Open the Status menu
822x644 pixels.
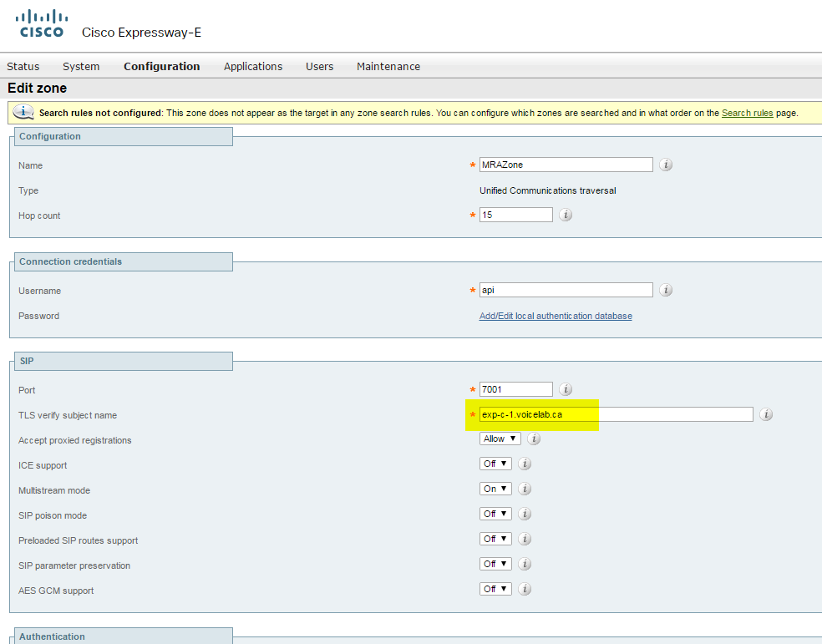coord(23,67)
